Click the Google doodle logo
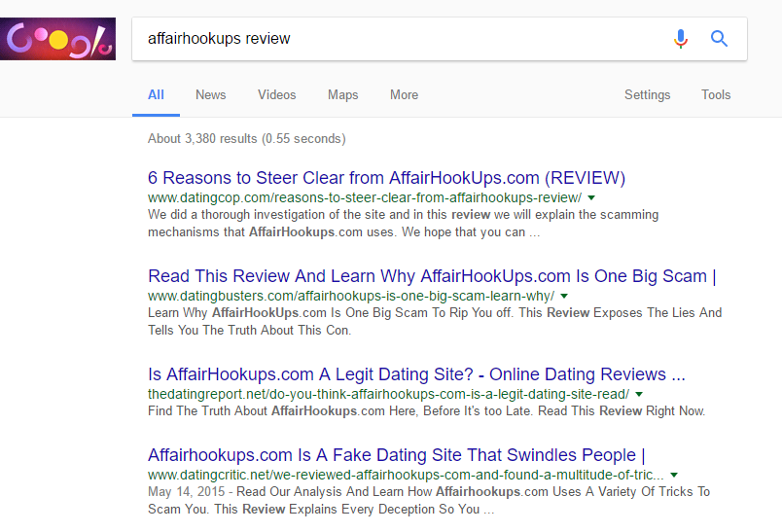The image size is (782, 532). [57, 39]
